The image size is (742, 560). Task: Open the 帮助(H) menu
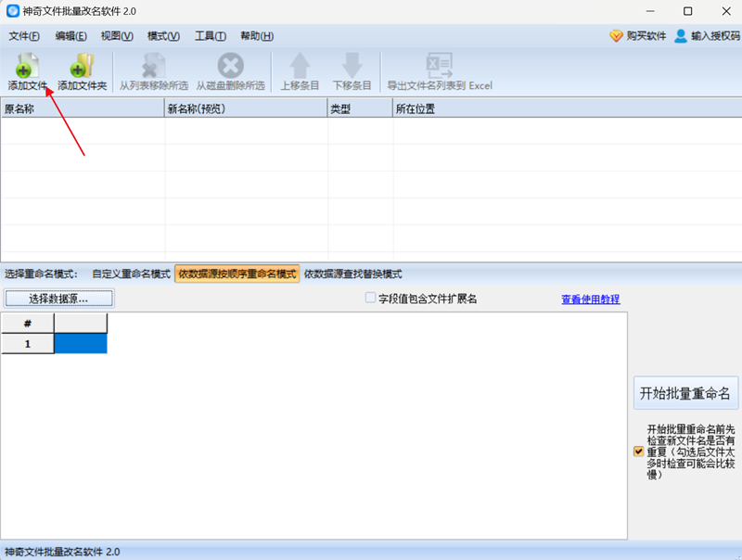click(257, 36)
